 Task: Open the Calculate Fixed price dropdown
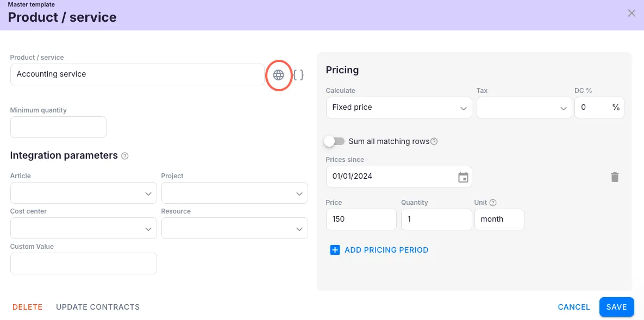tap(398, 108)
